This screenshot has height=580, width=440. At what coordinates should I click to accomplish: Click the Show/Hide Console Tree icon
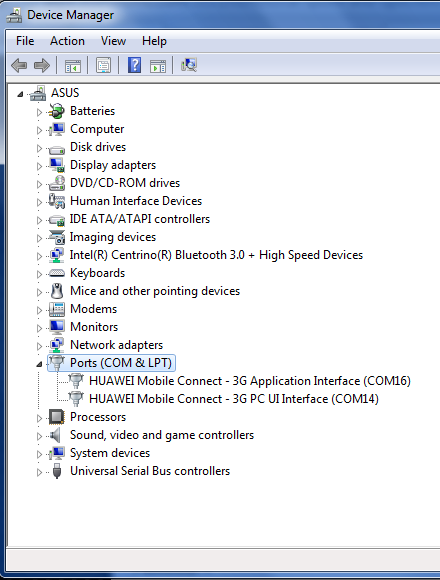pyautogui.click(x=72, y=66)
